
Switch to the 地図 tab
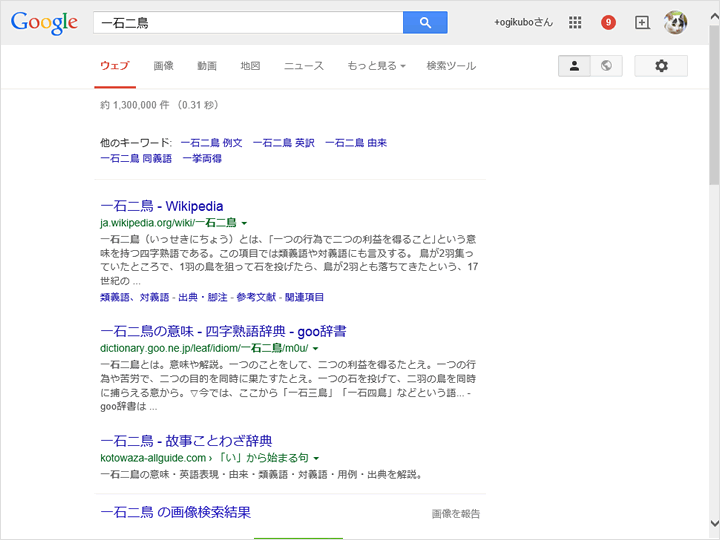click(x=250, y=66)
